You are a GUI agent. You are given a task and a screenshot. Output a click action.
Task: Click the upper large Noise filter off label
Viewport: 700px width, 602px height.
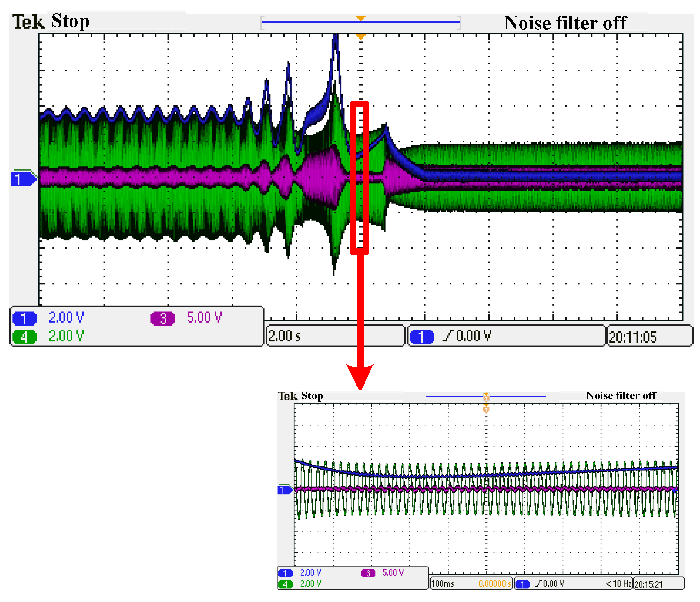tap(565, 23)
